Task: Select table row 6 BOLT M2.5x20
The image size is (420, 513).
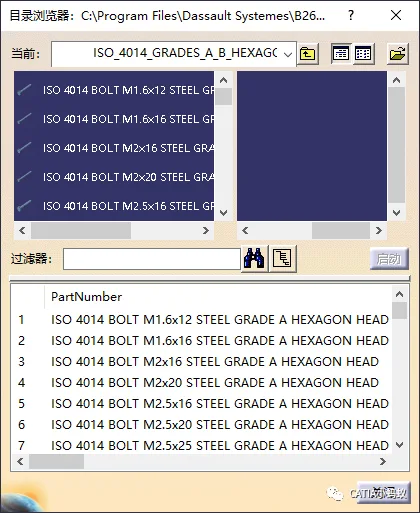Action: coord(202,425)
